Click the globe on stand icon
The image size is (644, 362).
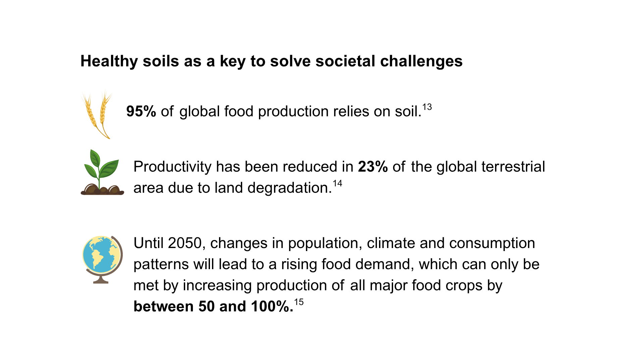click(102, 259)
